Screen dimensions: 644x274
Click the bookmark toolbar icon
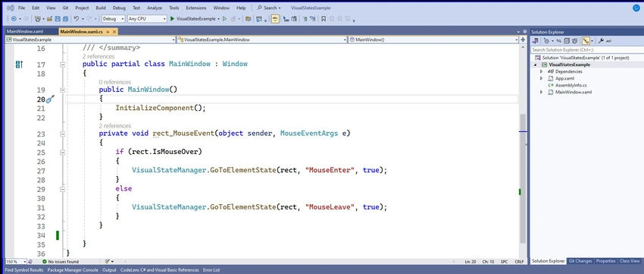click(x=324, y=18)
